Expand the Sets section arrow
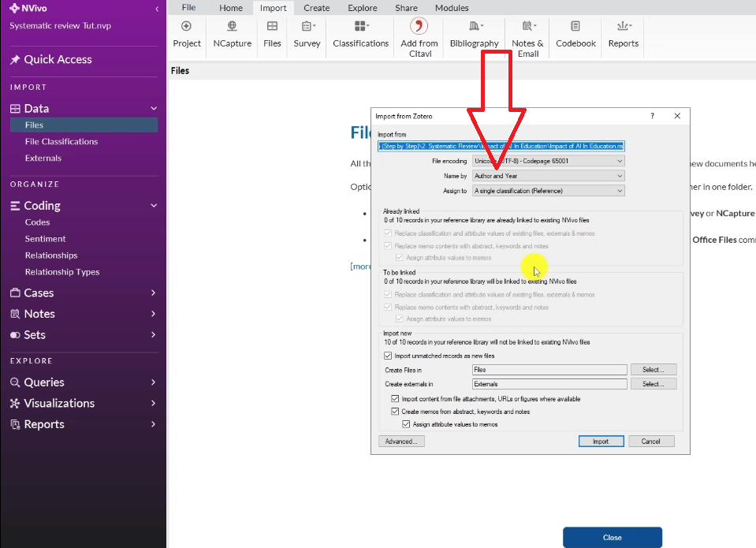Image resolution: width=756 pixels, height=548 pixels. click(153, 335)
